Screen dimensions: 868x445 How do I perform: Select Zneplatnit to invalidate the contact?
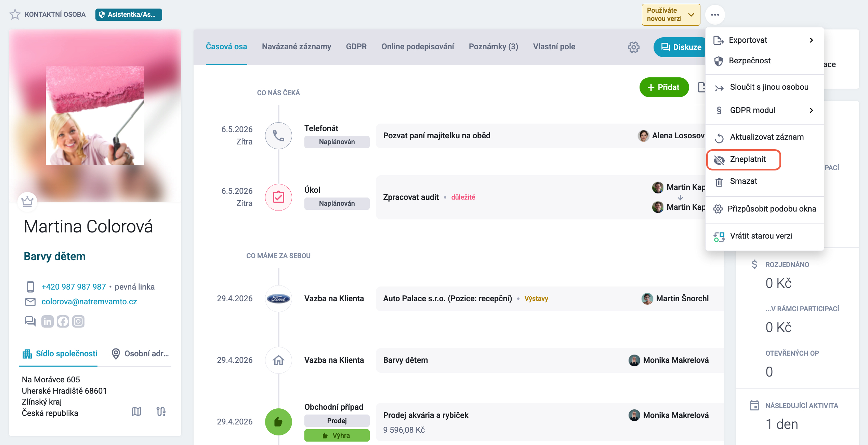tap(744, 160)
